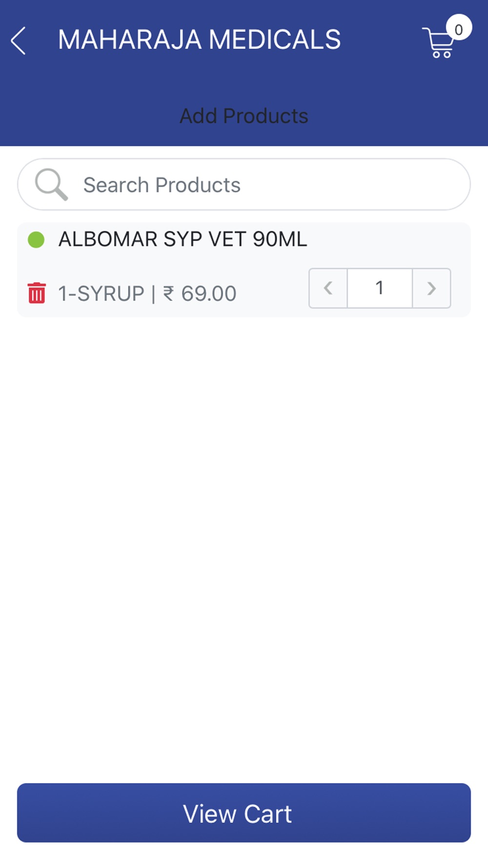Click the magnifying glass search icon
This screenshot has width=488, height=868.
[x=51, y=185]
